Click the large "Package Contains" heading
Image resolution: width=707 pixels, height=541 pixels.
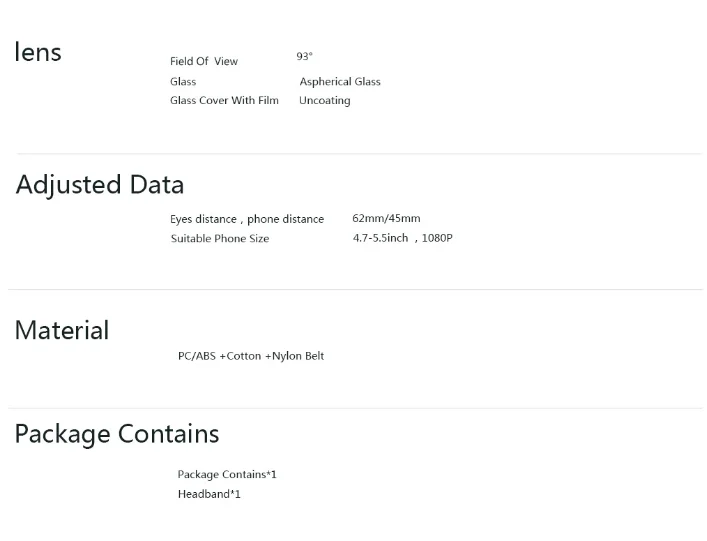(117, 434)
